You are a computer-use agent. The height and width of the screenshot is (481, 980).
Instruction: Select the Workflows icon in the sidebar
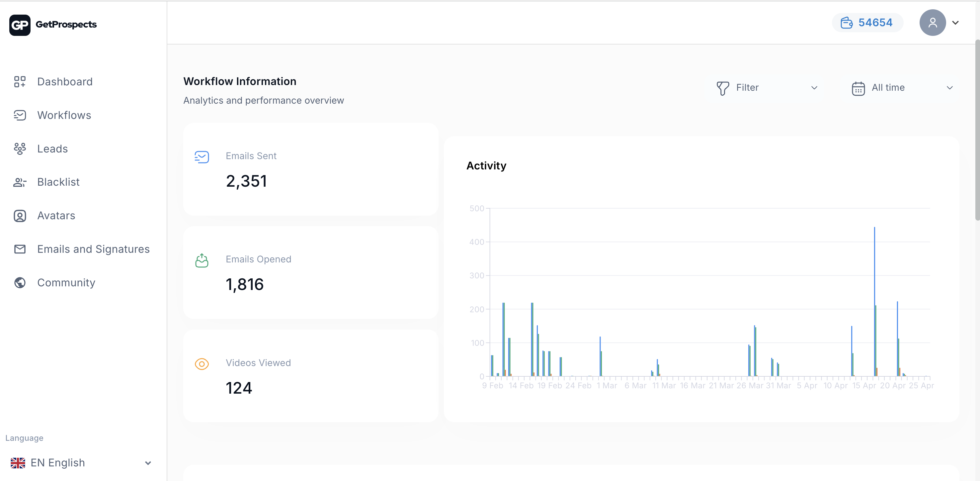click(20, 115)
